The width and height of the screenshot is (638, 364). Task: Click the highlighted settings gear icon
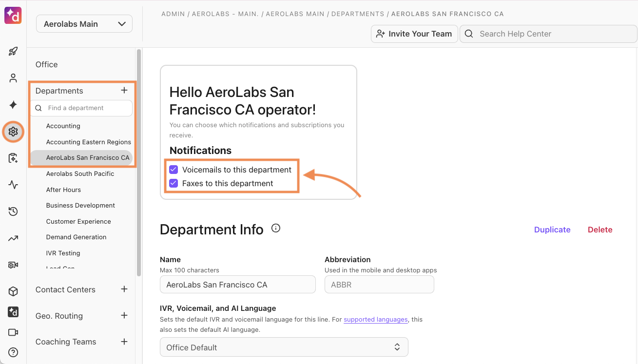(13, 132)
